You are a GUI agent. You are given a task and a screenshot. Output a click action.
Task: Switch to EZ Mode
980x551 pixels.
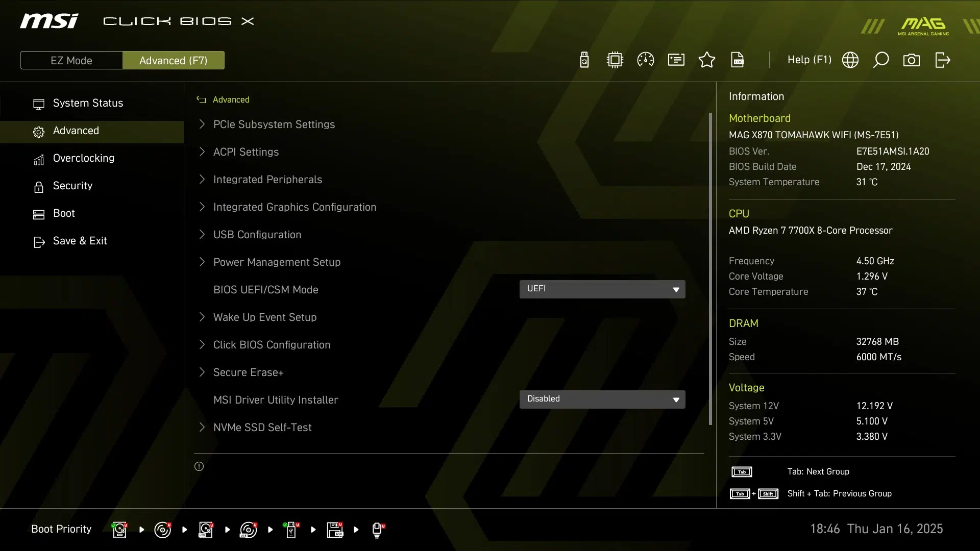pos(71,60)
